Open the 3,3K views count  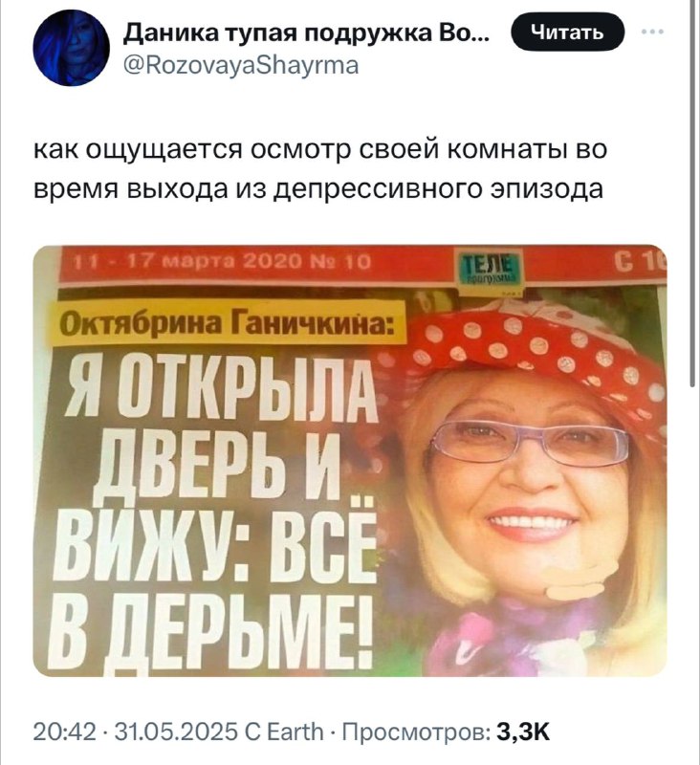523,732
